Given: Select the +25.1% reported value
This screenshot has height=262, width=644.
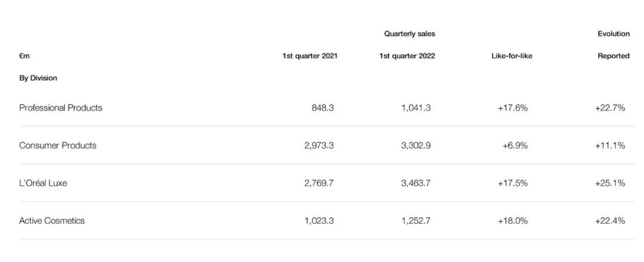Looking at the screenshot, I should click(610, 183).
